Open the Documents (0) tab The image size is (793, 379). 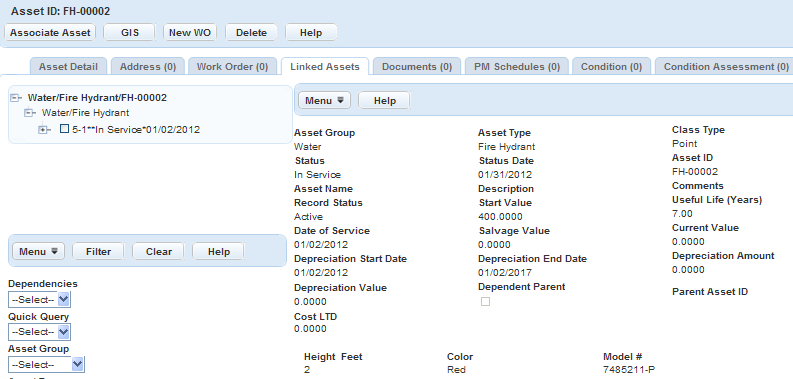coord(417,66)
